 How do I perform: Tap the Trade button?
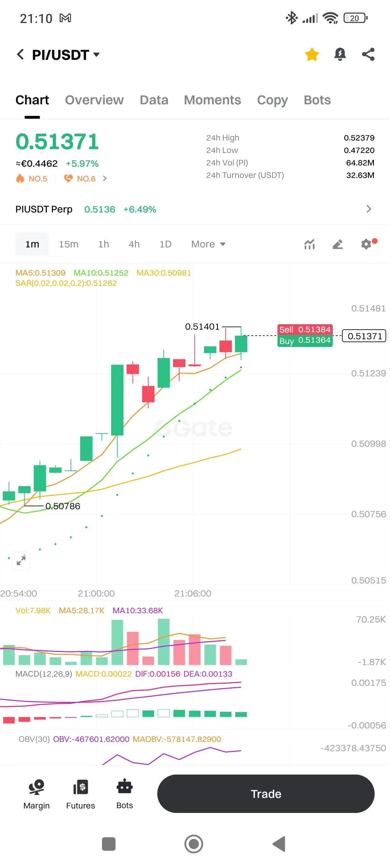coord(266,794)
